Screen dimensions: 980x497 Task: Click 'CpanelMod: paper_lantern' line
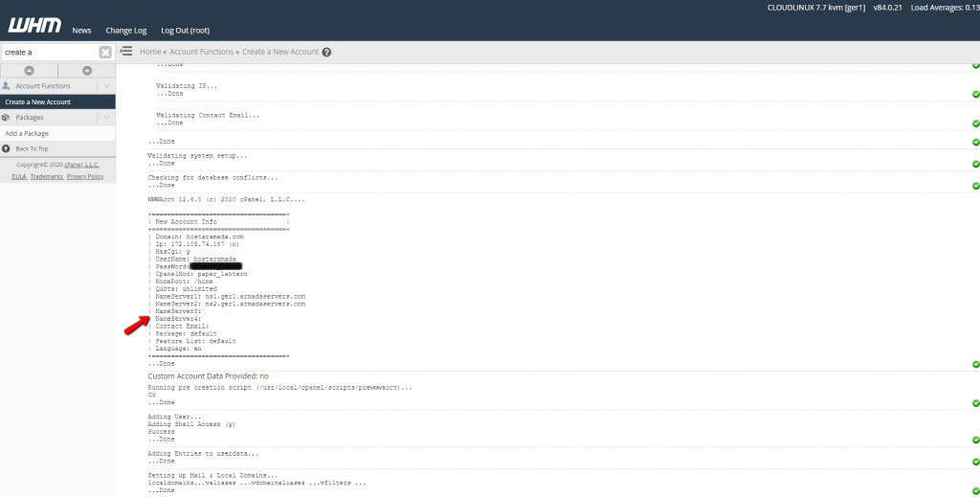(x=201, y=274)
